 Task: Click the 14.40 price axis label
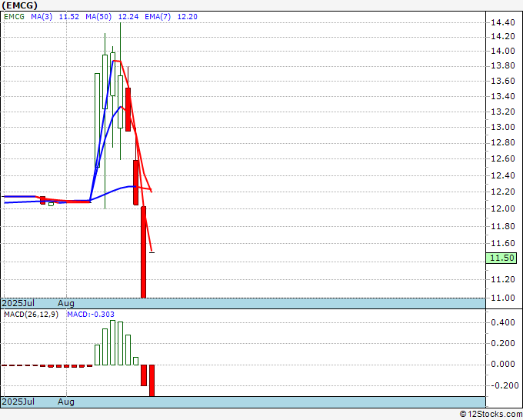pos(503,22)
